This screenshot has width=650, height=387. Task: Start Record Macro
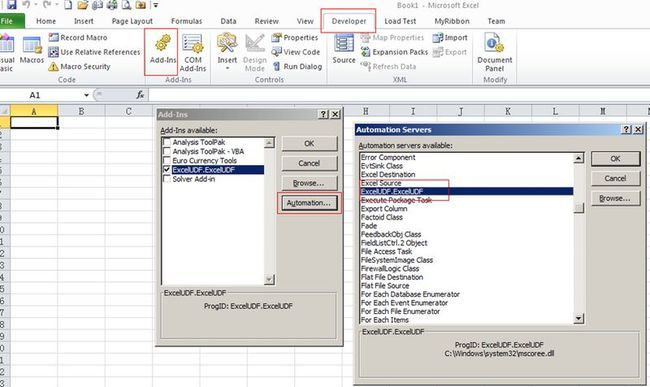pyautogui.click(x=78, y=37)
